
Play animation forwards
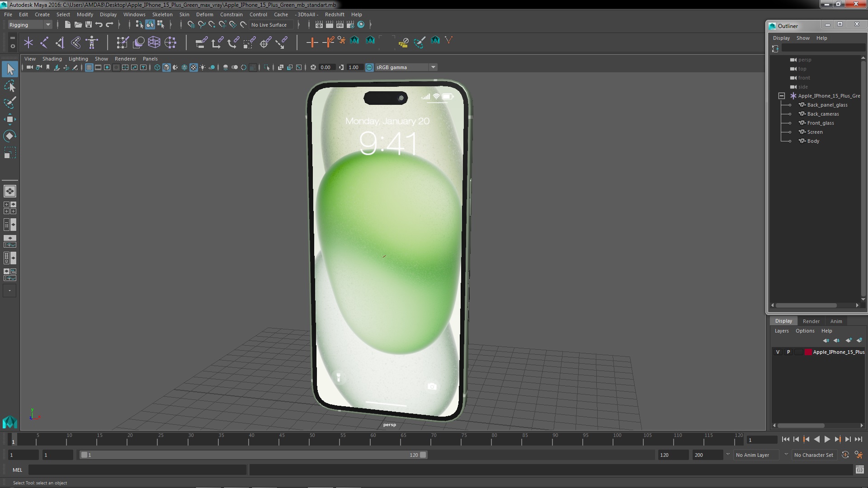[x=827, y=439]
